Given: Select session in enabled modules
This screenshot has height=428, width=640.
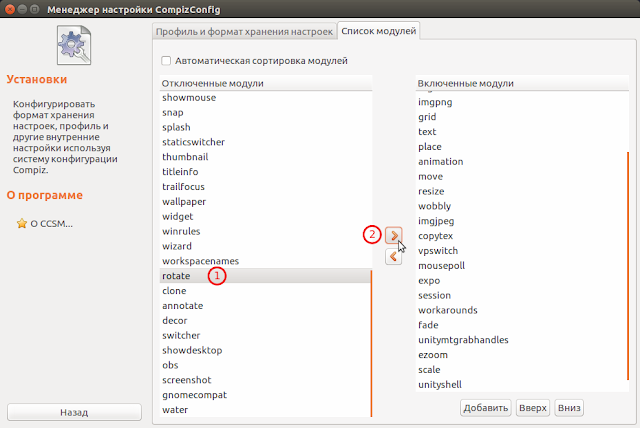Looking at the screenshot, I should point(521,295).
